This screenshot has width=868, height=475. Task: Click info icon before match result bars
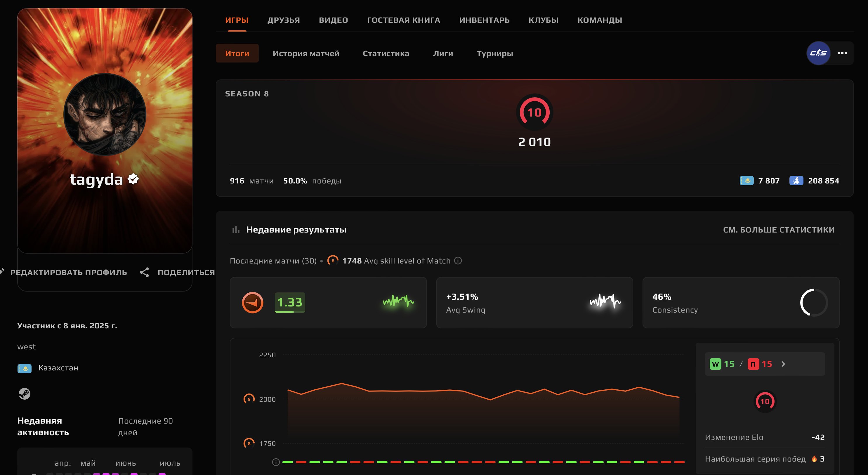276,462
